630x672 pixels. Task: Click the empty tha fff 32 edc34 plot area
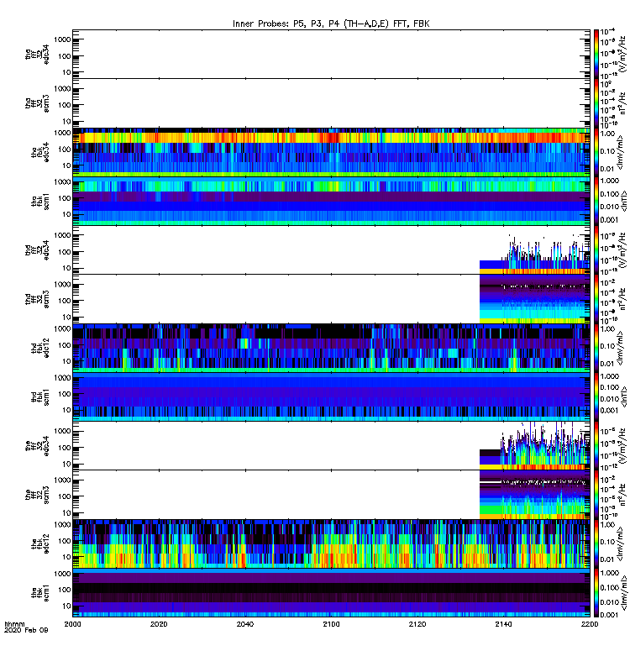(331, 54)
